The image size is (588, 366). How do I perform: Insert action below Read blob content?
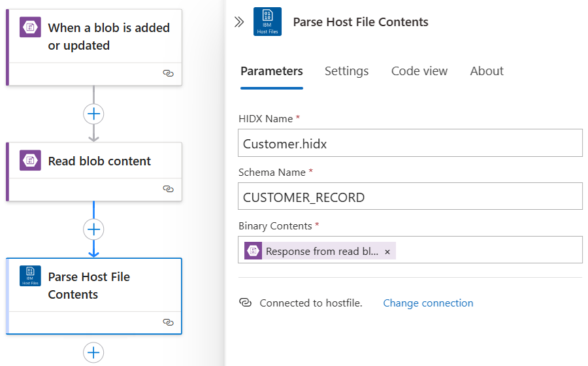pyautogui.click(x=93, y=229)
